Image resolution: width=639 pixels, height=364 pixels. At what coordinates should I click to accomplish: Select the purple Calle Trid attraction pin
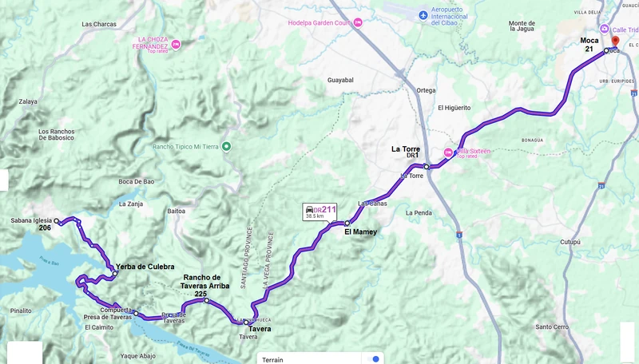coord(605,29)
